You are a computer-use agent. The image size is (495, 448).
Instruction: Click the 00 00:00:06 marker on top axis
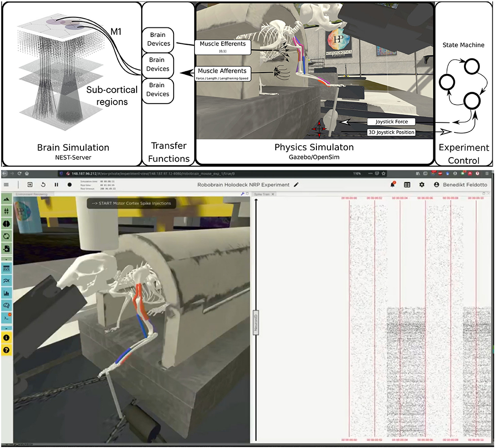point(425,198)
